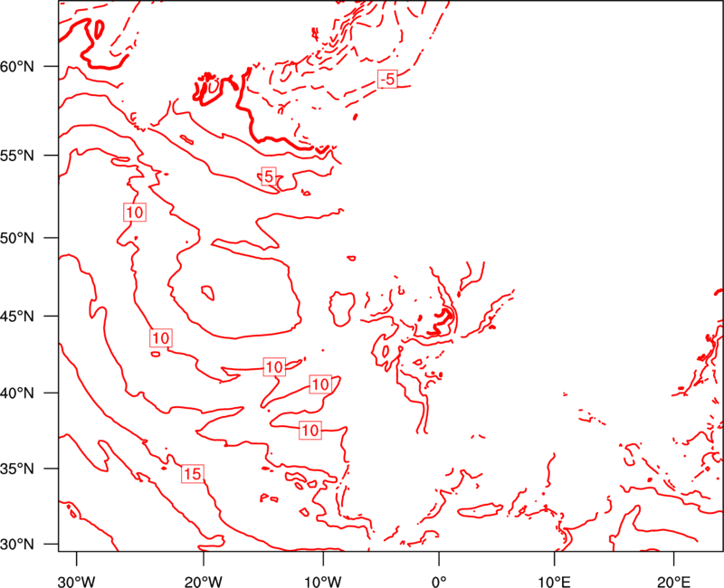Click the 10°W longitude axis label
724x588 pixels.
click(323, 582)
